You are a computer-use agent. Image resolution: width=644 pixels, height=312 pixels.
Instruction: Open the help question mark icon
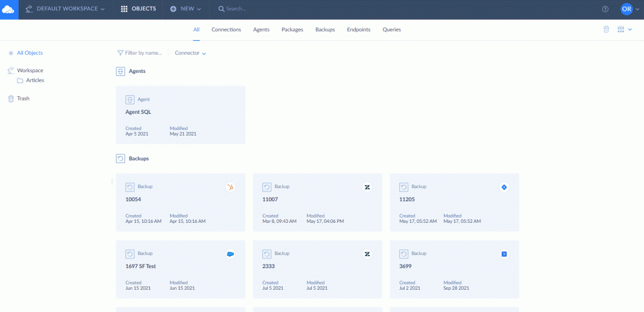605,9
